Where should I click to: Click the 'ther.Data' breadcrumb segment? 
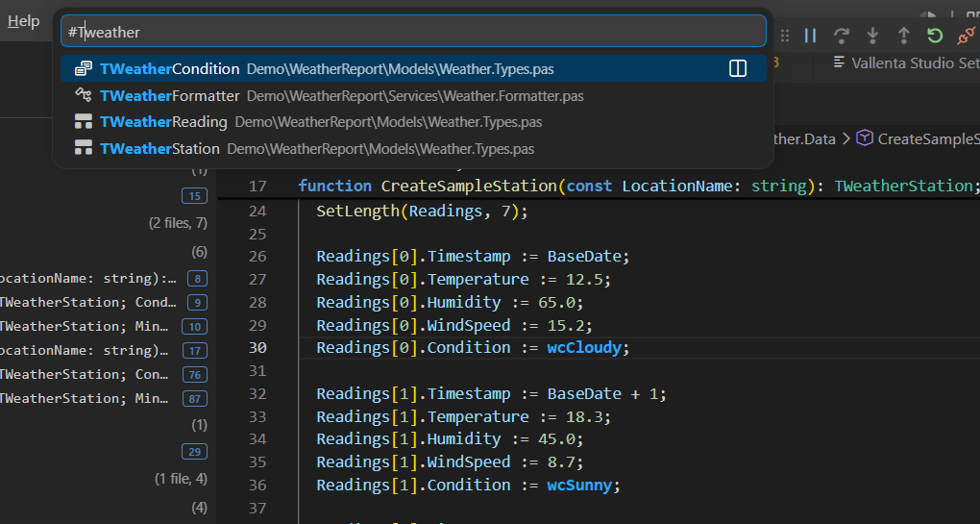point(804,138)
